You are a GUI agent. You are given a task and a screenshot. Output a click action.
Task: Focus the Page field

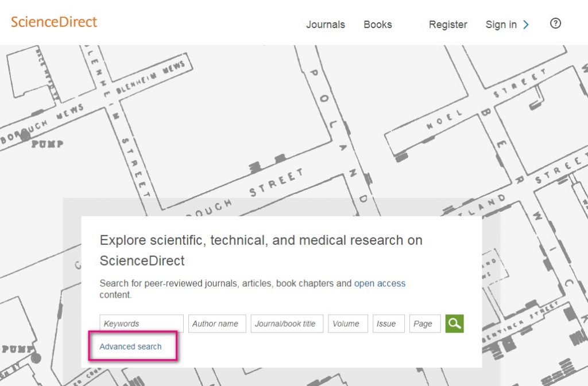point(425,323)
